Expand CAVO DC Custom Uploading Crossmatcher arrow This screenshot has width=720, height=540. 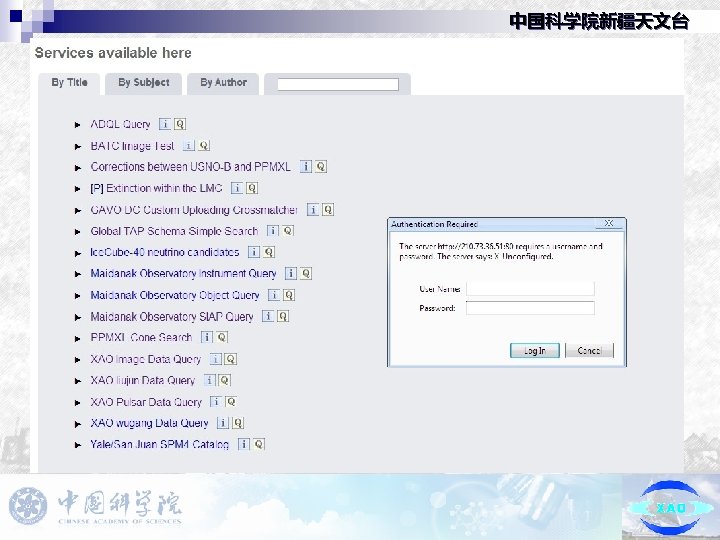[78, 211]
